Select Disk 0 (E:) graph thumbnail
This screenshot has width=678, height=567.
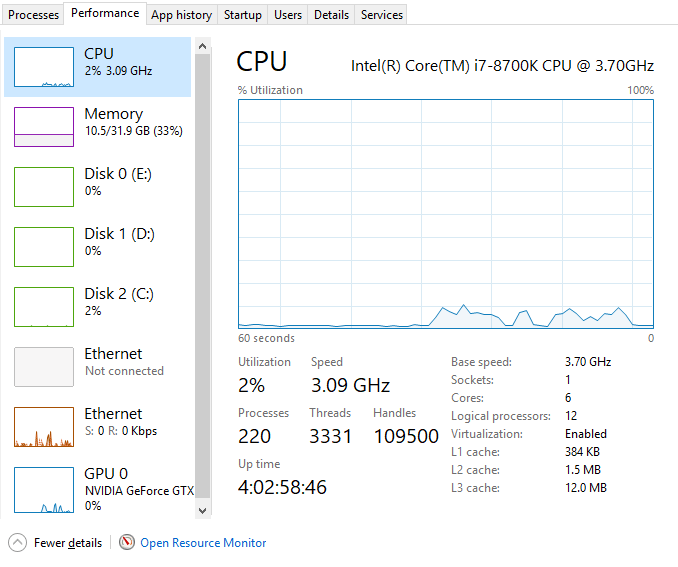coord(44,187)
